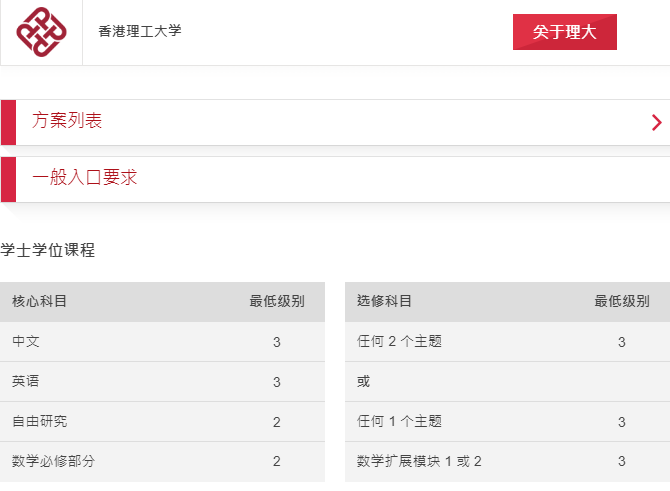Click the PolyU red knot logo
Image resolution: width=670 pixels, height=491 pixels.
41,32
